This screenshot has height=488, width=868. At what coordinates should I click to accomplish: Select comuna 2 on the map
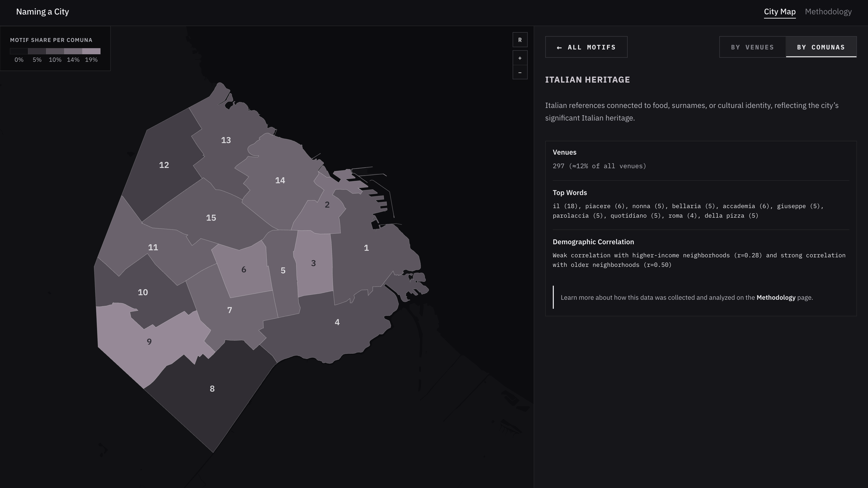327,205
